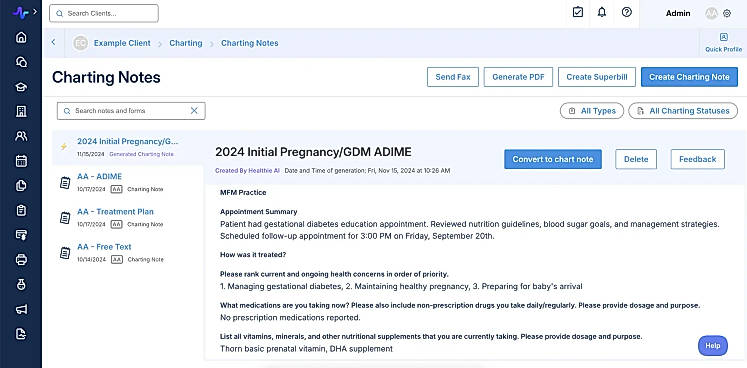Click the 'MFM Practice' heading text
This screenshot has width=747, height=368.
pos(243,193)
